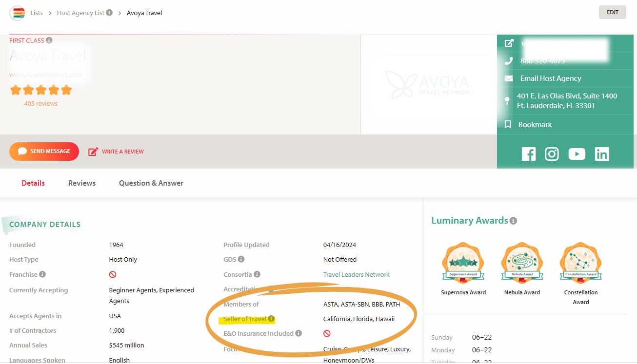Viewport: 637px width, 364px height.
Task: Click the site logo in the breadcrumb bar
Action: [x=18, y=13]
